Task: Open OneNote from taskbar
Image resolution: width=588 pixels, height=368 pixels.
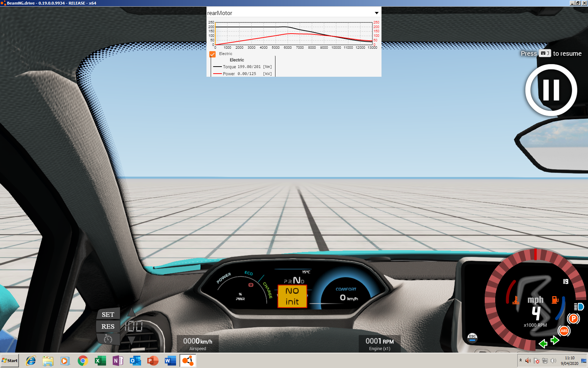Action: pyautogui.click(x=118, y=360)
